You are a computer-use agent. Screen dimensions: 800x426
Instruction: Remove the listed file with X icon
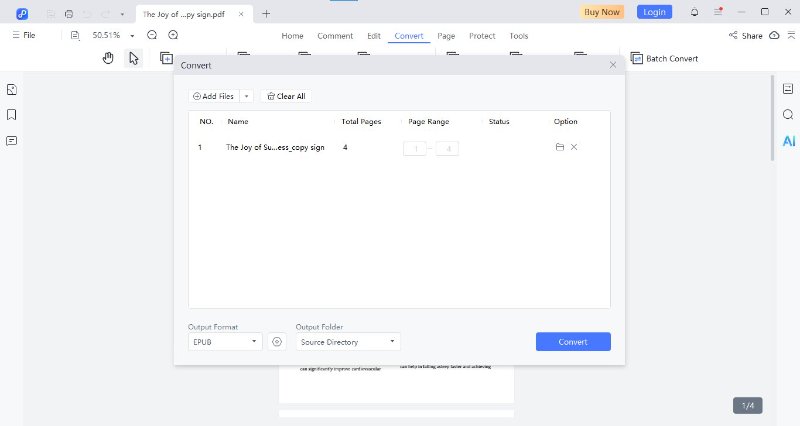[x=574, y=147]
